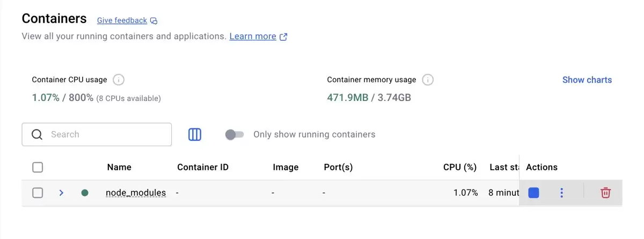The width and height of the screenshot is (644, 239).
Task: Enable Only show running containers toggle
Action: tap(235, 134)
